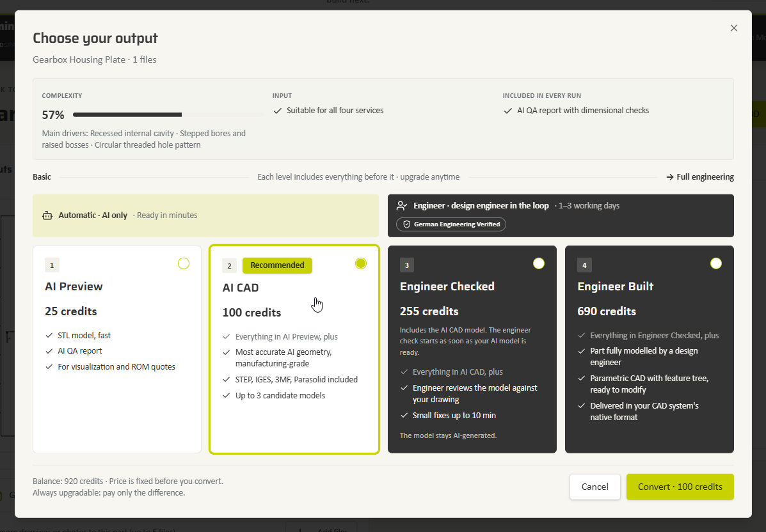This screenshot has height=532, width=766.
Task: Select the AI Preview radio button
Action: [184, 263]
